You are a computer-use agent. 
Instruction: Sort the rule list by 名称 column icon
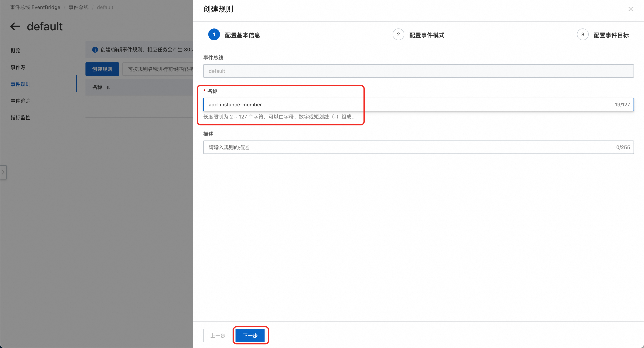tap(108, 88)
